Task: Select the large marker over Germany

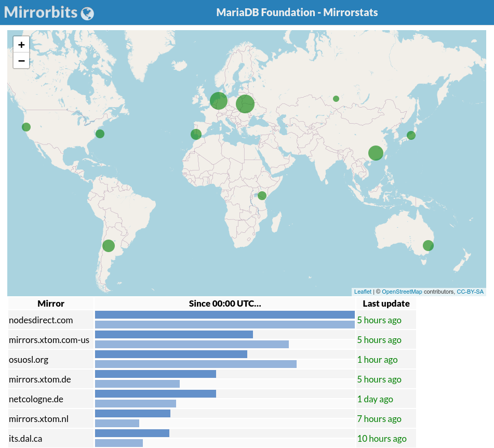Action: [x=219, y=101]
